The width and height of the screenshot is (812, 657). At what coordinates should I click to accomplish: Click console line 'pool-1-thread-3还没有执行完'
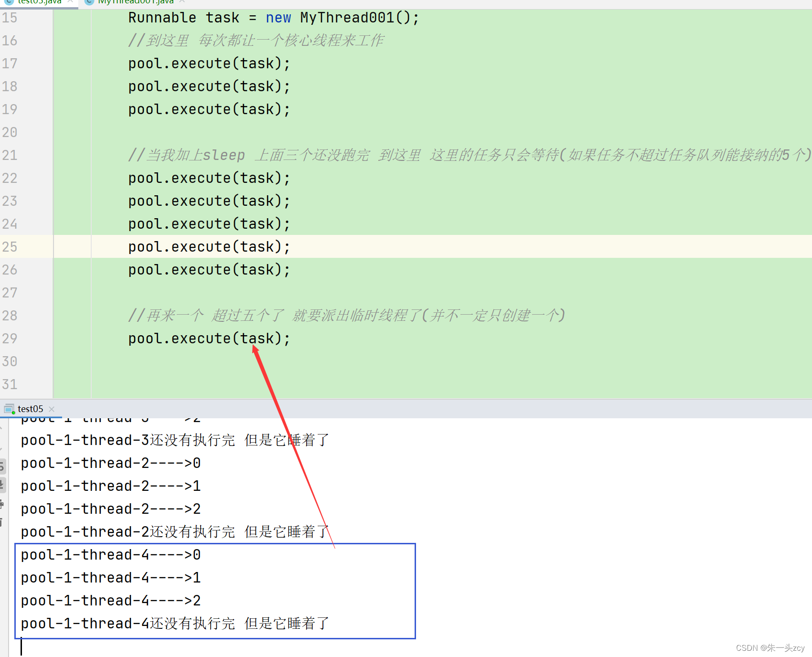coord(175,440)
